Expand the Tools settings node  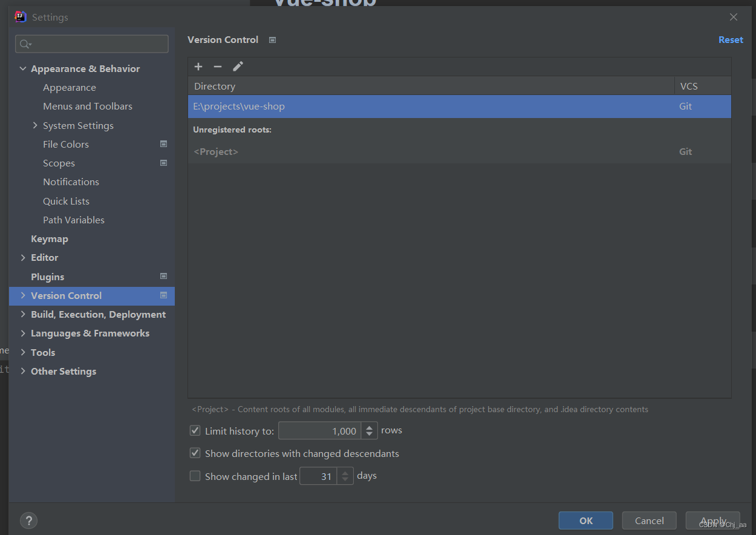tap(23, 352)
